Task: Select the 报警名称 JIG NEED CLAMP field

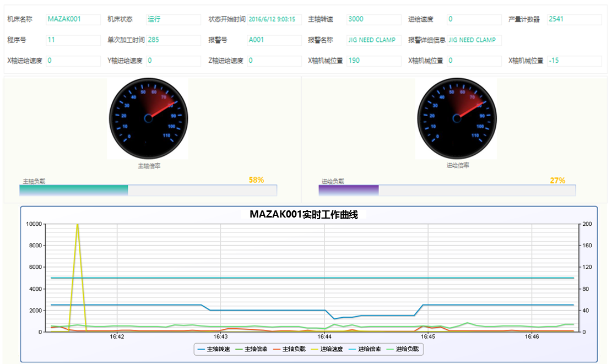Action: coord(373,40)
